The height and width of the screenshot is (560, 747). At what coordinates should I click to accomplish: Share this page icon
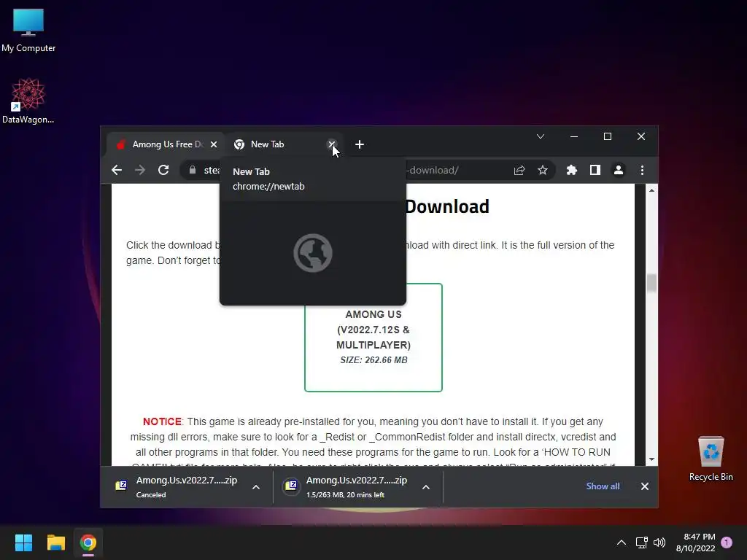point(519,170)
